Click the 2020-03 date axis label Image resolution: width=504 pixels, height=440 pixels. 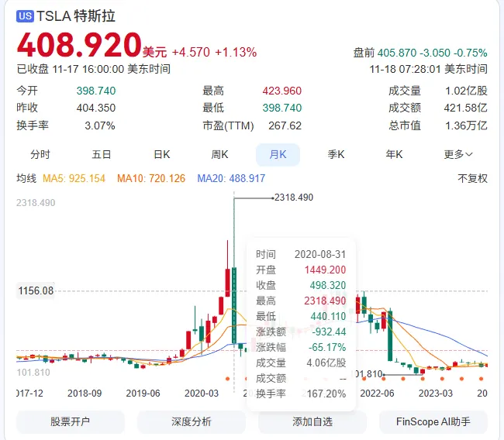(x=202, y=393)
